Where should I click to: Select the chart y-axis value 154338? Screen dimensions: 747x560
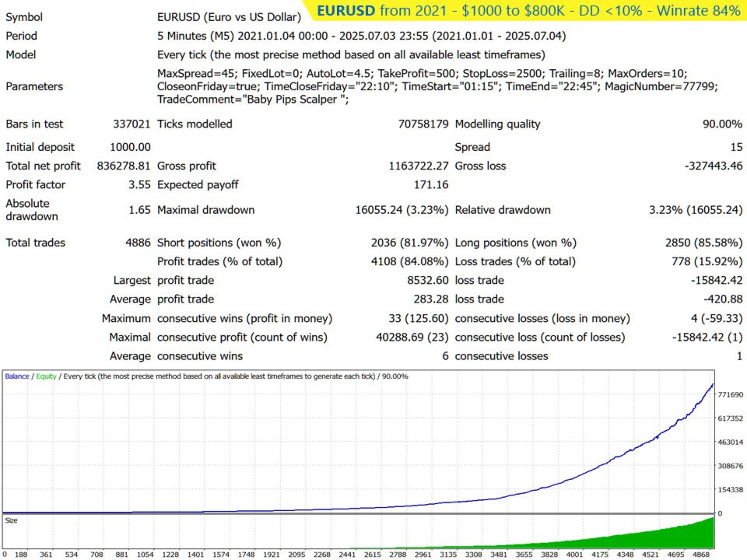click(731, 490)
